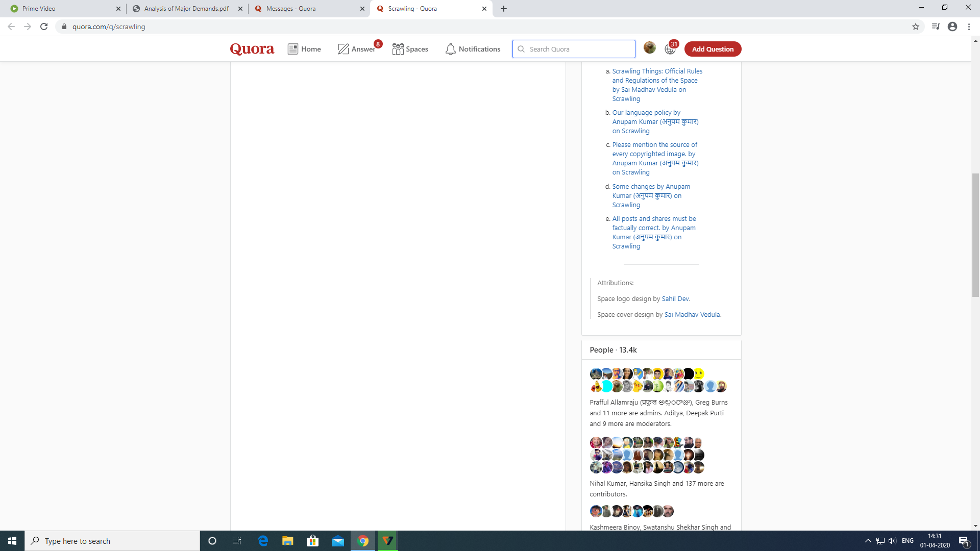Open Sahil Dev profile link
This screenshot has width=980, height=551.
pos(675,298)
